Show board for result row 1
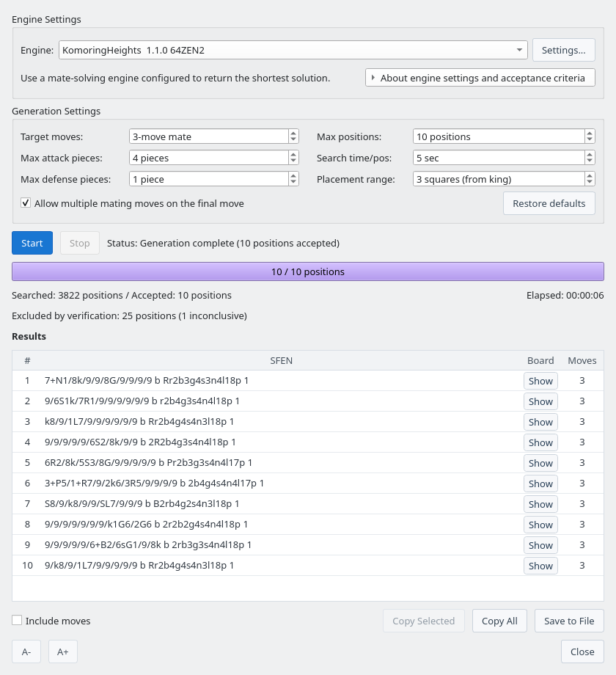The image size is (616, 675). [x=540, y=381]
